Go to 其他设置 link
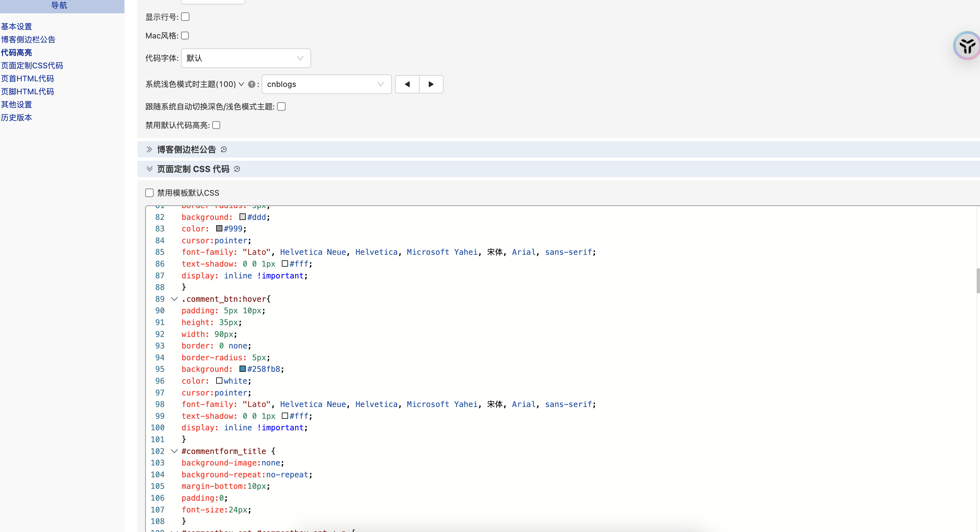 coord(16,104)
